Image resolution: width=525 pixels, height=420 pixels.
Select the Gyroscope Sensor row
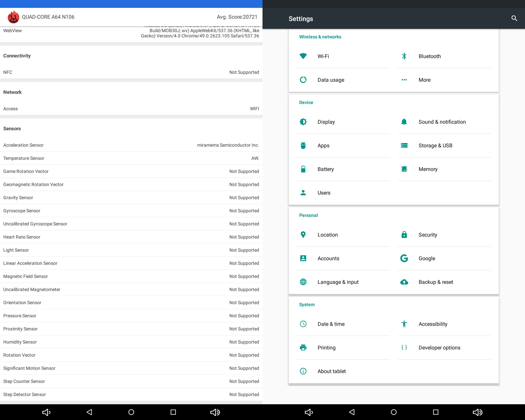[x=131, y=211]
